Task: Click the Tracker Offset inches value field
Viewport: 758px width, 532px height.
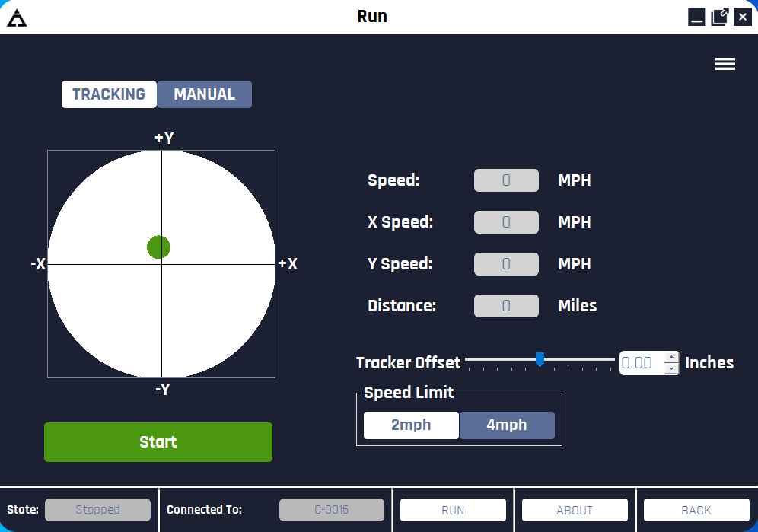Action: point(643,363)
